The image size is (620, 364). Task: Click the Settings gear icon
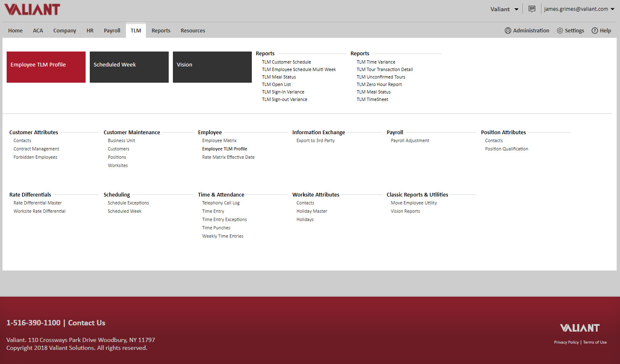(560, 30)
